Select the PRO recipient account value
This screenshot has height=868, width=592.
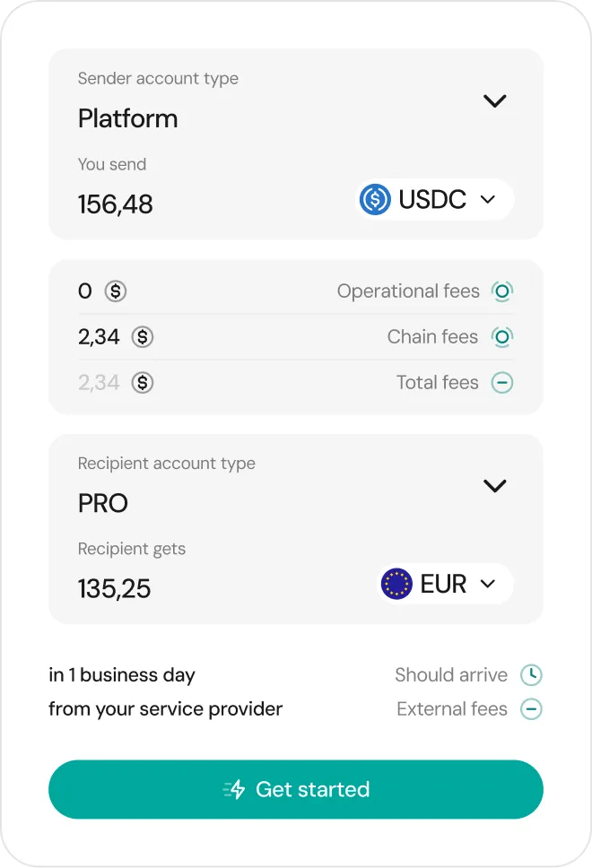[x=103, y=503]
